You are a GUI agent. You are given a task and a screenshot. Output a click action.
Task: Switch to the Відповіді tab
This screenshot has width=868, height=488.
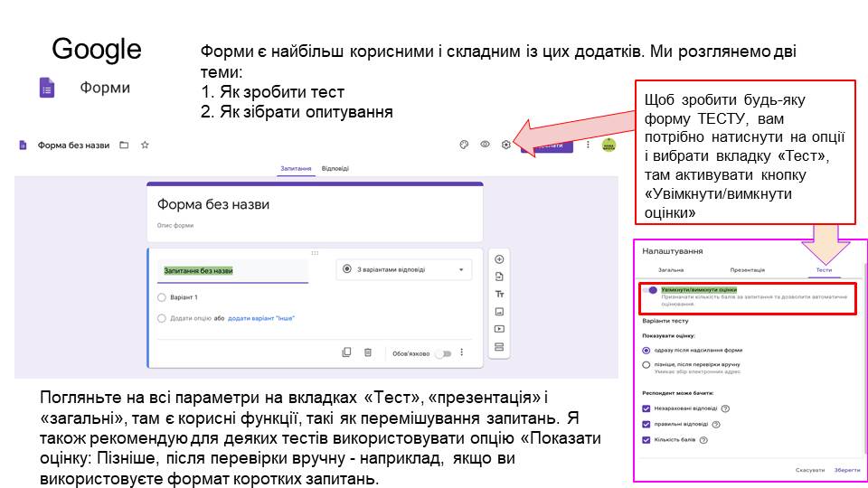click(335, 169)
